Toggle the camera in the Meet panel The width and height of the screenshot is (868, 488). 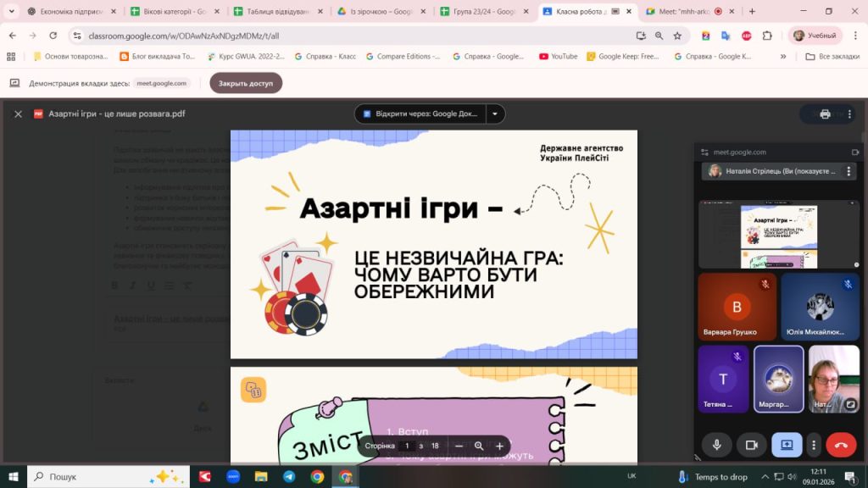tap(751, 444)
